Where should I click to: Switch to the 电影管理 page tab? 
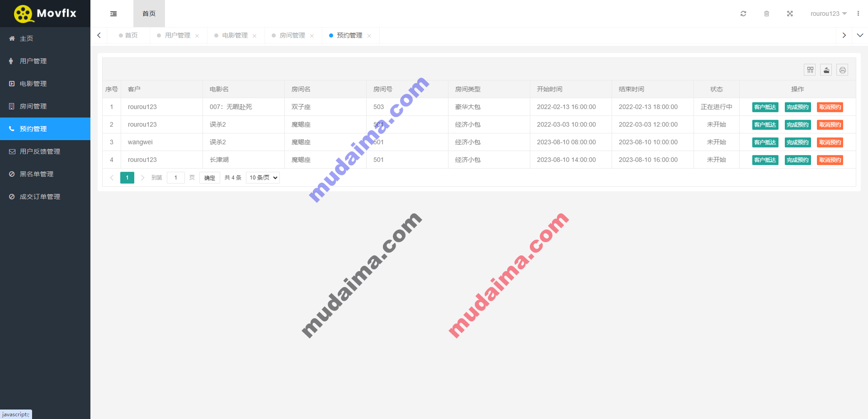pyautogui.click(x=235, y=35)
